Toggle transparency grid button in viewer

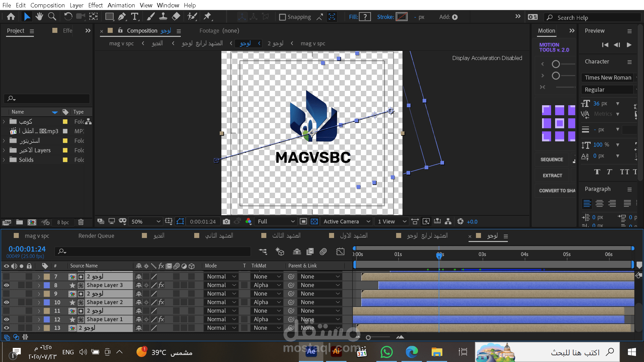314,222
